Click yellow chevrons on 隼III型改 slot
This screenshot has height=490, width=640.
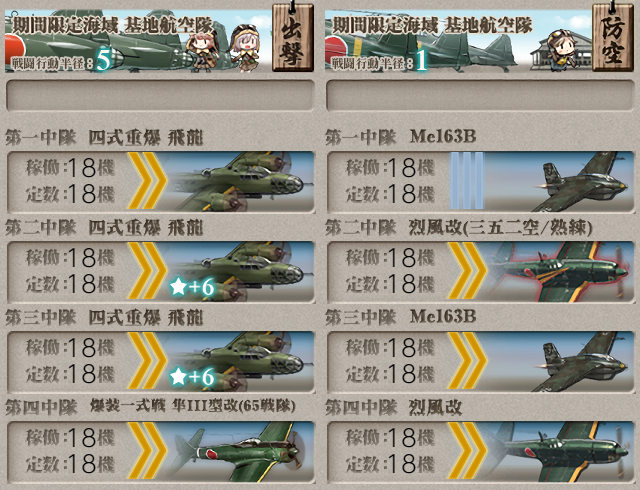(147, 451)
